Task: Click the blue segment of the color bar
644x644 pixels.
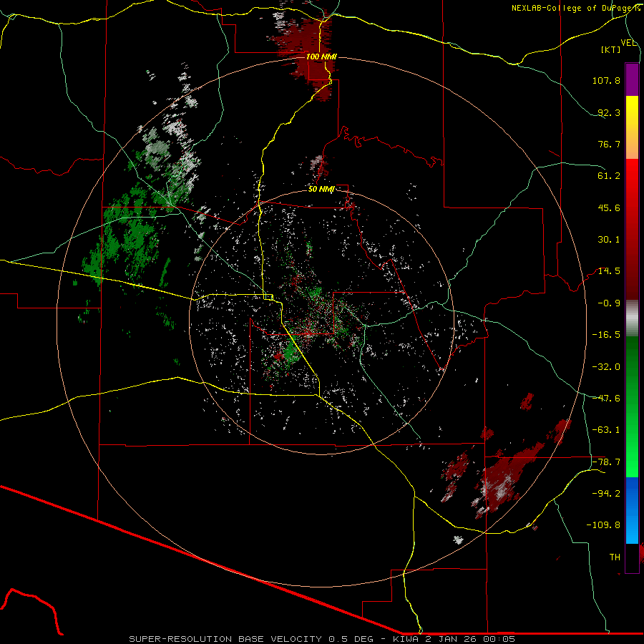Action: (632, 510)
